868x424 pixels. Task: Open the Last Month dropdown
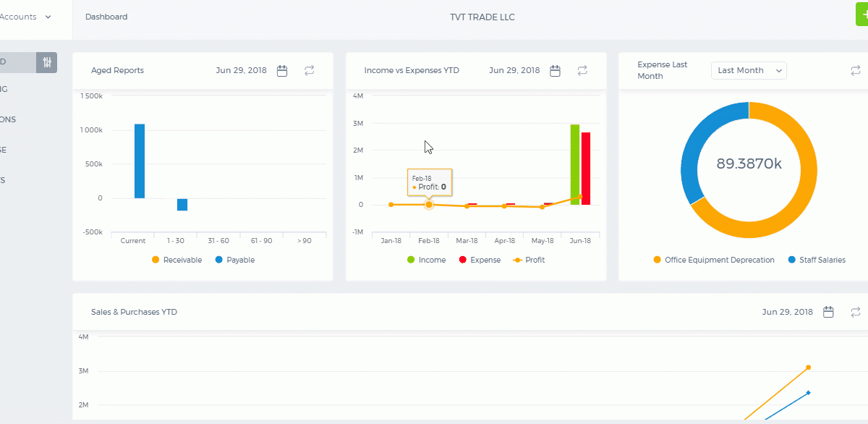coord(749,70)
